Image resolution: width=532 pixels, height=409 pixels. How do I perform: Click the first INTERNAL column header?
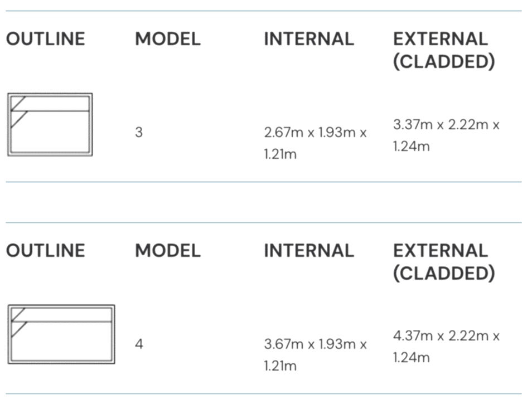(308, 39)
